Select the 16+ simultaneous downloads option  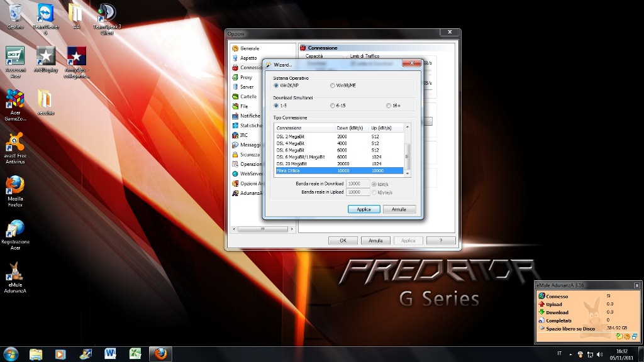point(389,106)
